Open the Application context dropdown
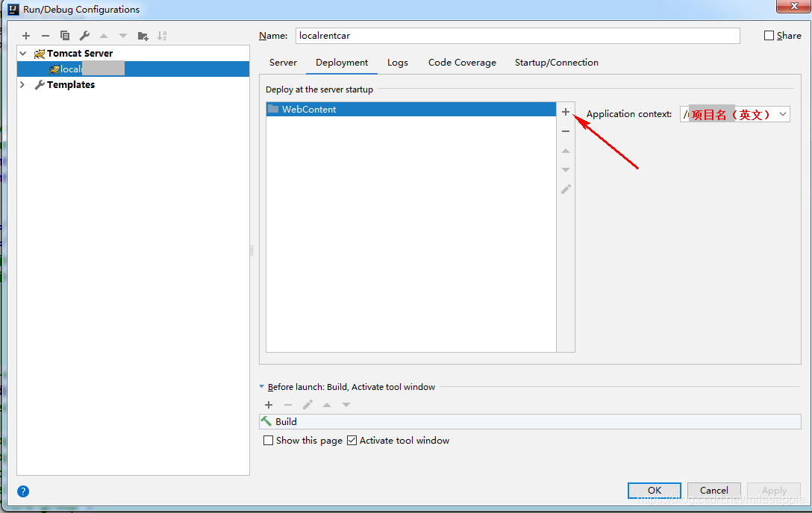Viewport: 812px width, 513px height. pos(782,114)
